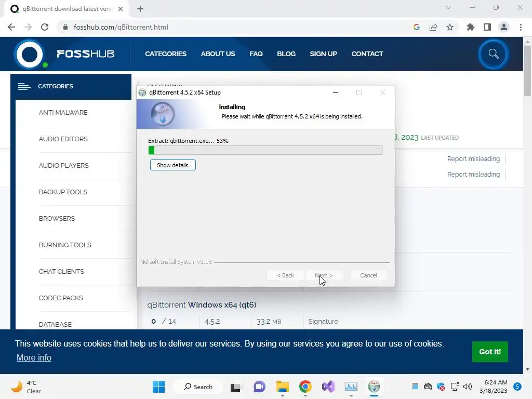Click the share page icon in address bar
The width and height of the screenshot is (532, 399).
pyautogui.click(x=433, y=27)
